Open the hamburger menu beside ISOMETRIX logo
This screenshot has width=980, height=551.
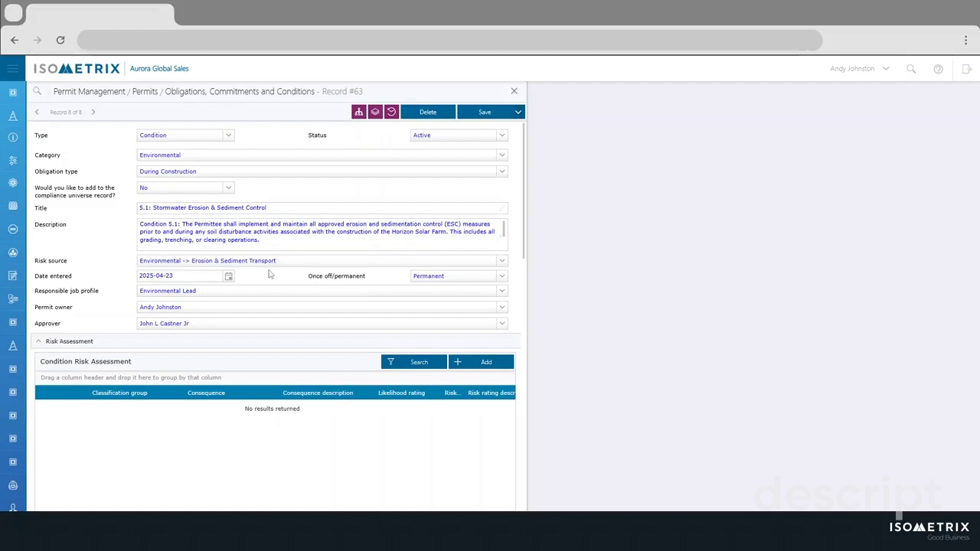[13, 69]
